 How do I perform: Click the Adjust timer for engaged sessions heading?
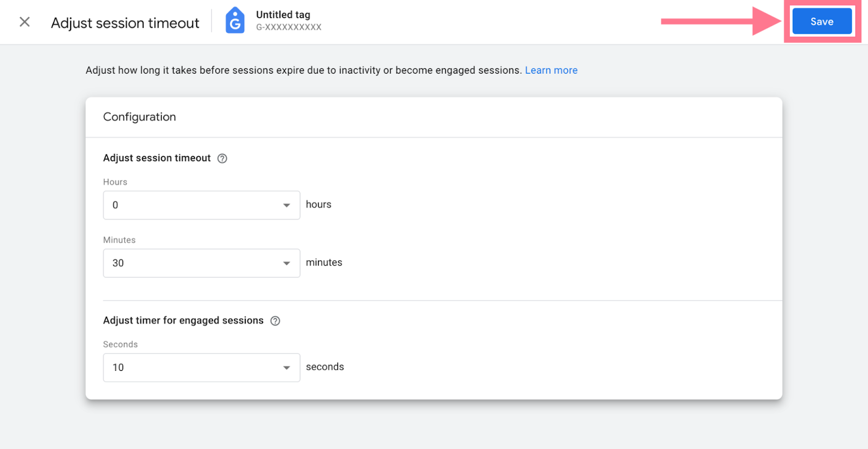[x=183, y=320]
